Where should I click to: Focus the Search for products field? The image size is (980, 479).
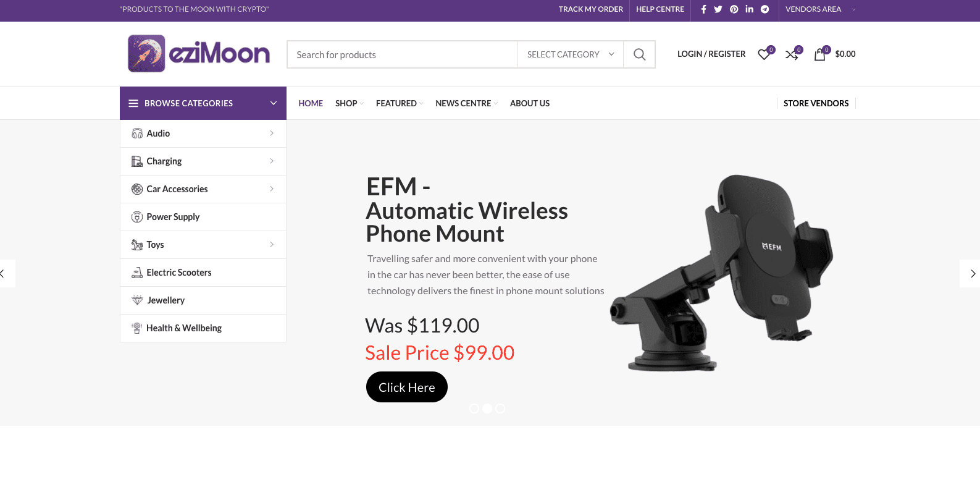tap(403, 54)
